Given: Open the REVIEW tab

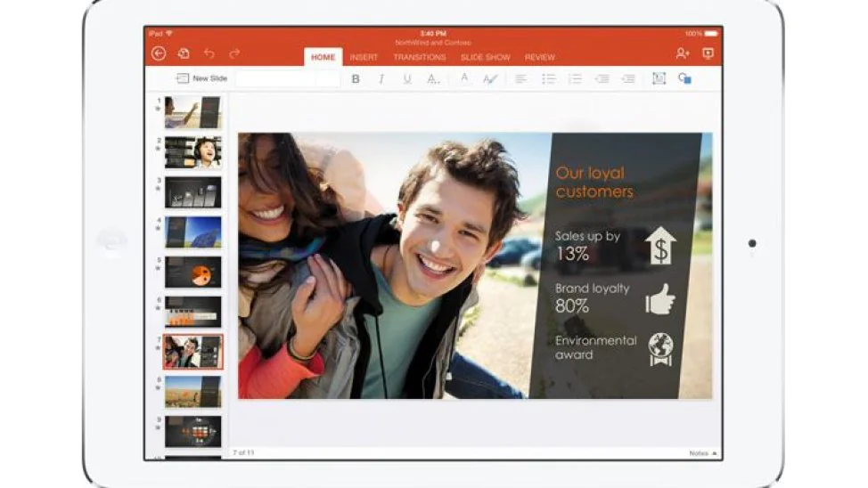Looking at the screenshot, I should pyautogui.click(x=540, y=57).
